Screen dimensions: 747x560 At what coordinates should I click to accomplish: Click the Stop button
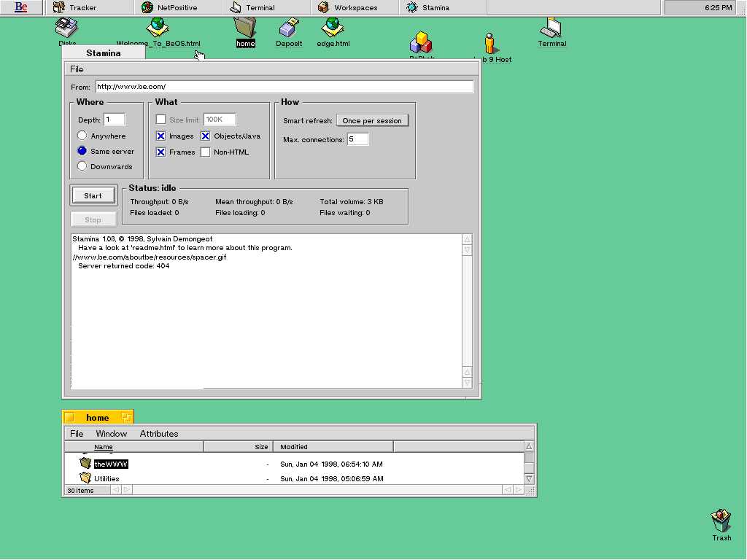coord(93,219)
